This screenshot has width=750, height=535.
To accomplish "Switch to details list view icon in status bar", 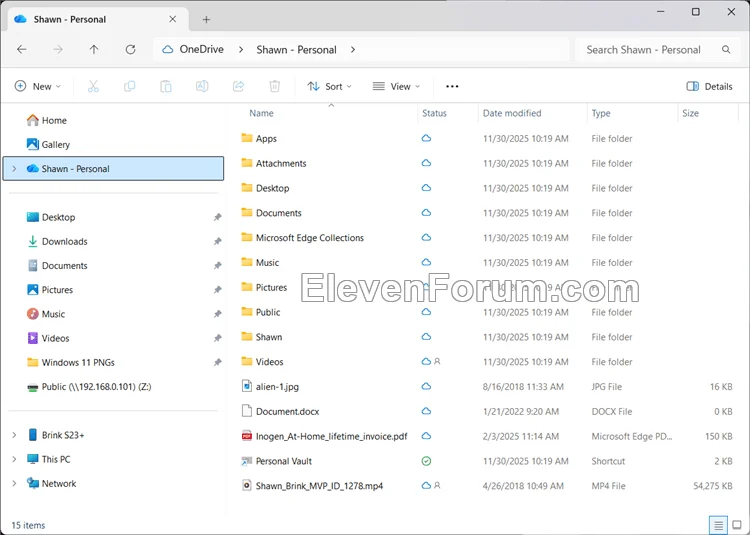I will coord(718,525).
